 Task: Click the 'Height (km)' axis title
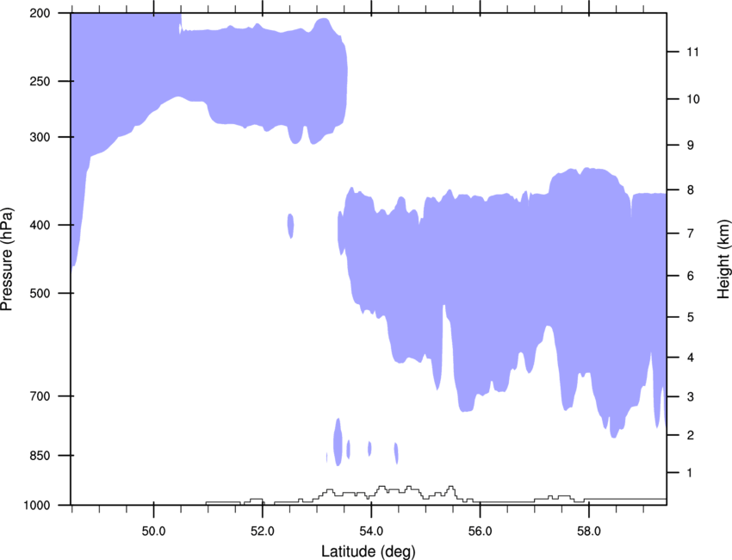(x=723, y=259)
